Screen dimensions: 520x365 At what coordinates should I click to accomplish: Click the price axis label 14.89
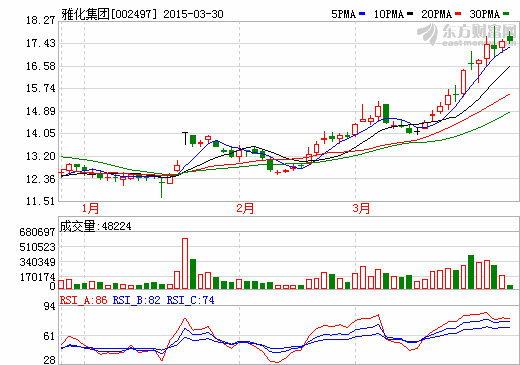[40, 111]
